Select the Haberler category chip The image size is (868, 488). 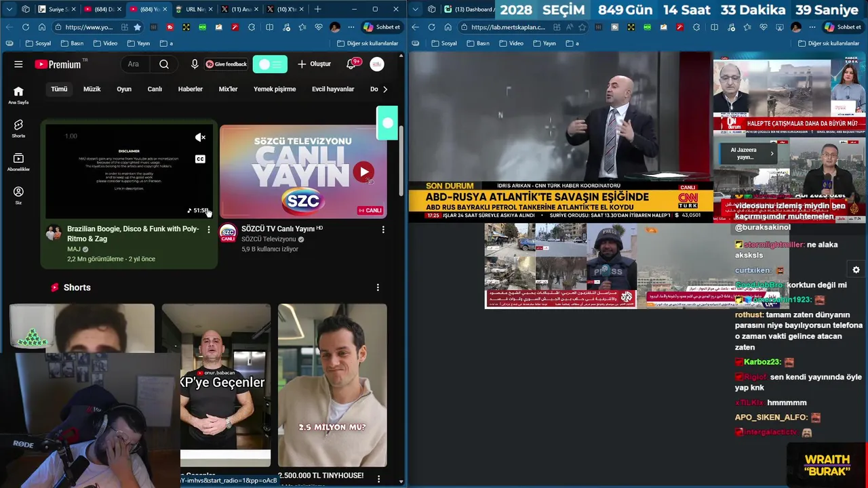click(x=190, y=89)
